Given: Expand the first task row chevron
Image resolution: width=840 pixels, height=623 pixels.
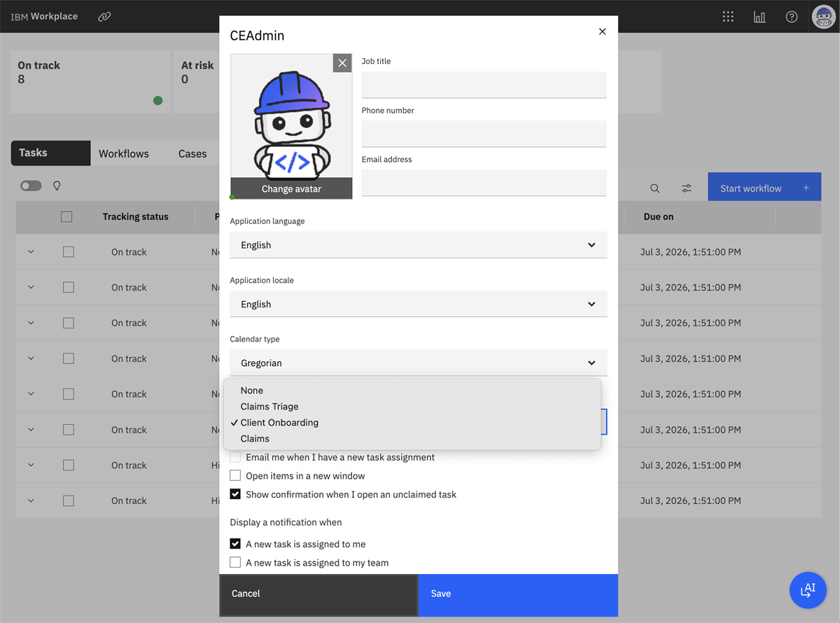Looking at the screenshot, I should point(31,252).
